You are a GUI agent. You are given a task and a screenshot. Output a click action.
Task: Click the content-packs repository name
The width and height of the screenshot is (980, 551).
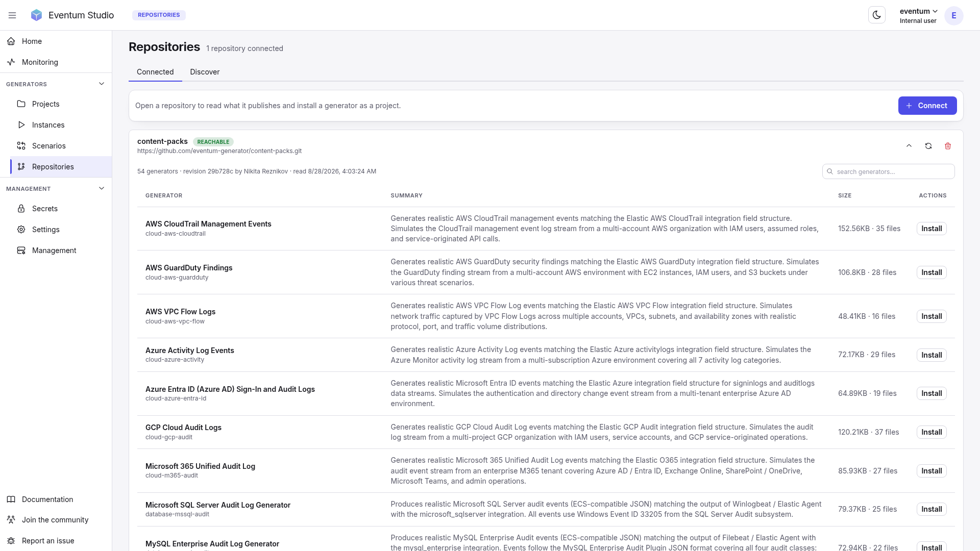tap(162, 141)
